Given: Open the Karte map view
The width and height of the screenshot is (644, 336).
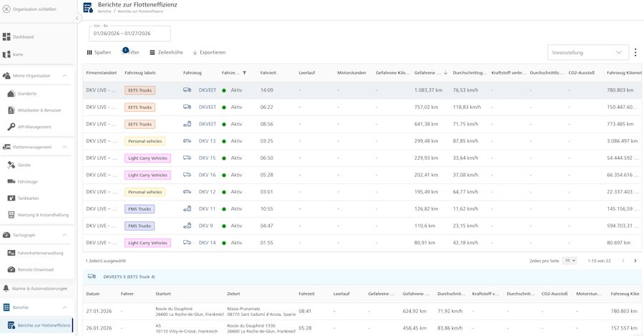Looking at the screenshot, I should click(x=18, y=54).
